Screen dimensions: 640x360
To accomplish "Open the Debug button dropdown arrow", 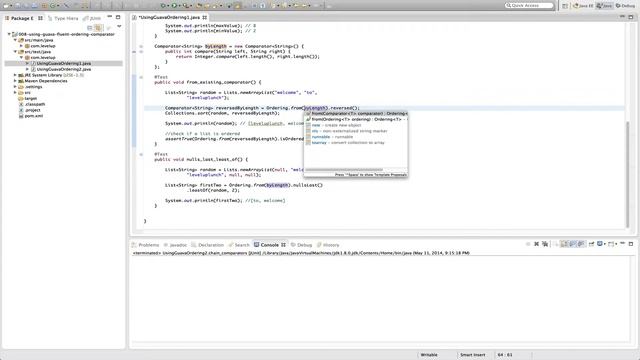I will pos(168,6).
